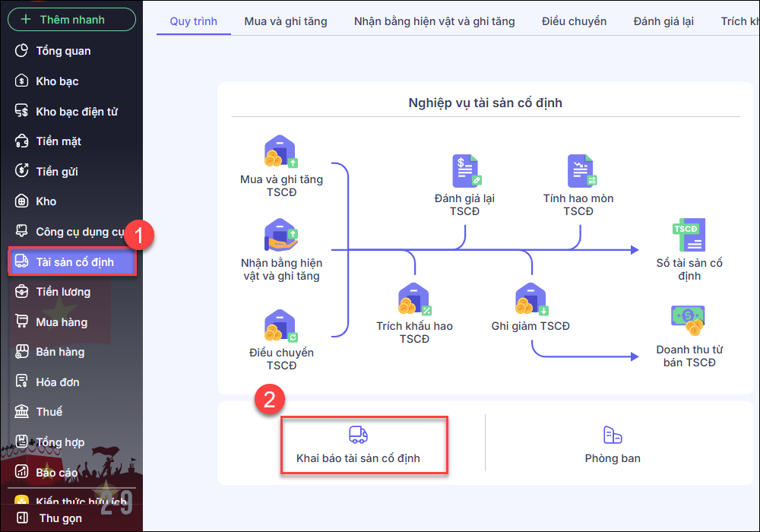Click the Thêm nhanh button
Viewport: 760px width, 532px height.
tap(71, 20)
